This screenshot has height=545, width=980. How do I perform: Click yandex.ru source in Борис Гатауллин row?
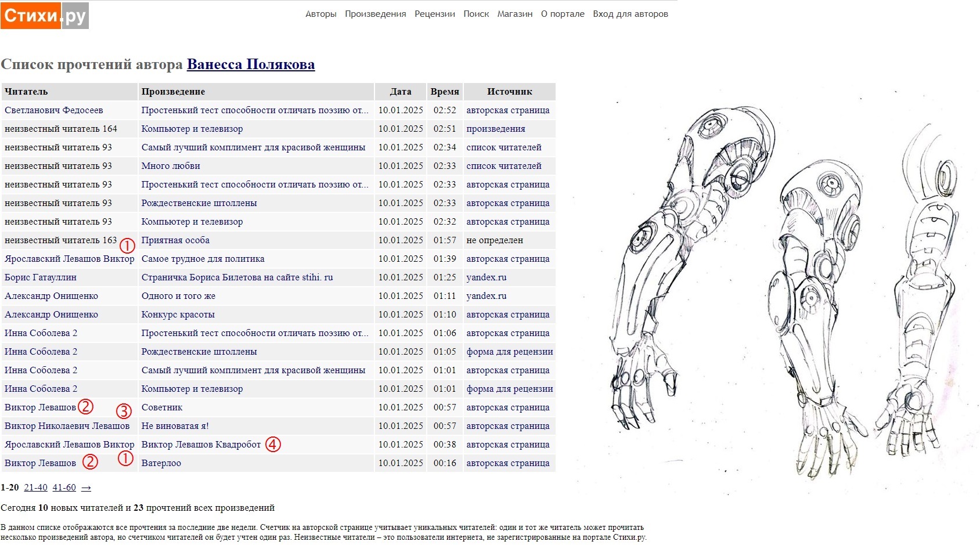486,277
